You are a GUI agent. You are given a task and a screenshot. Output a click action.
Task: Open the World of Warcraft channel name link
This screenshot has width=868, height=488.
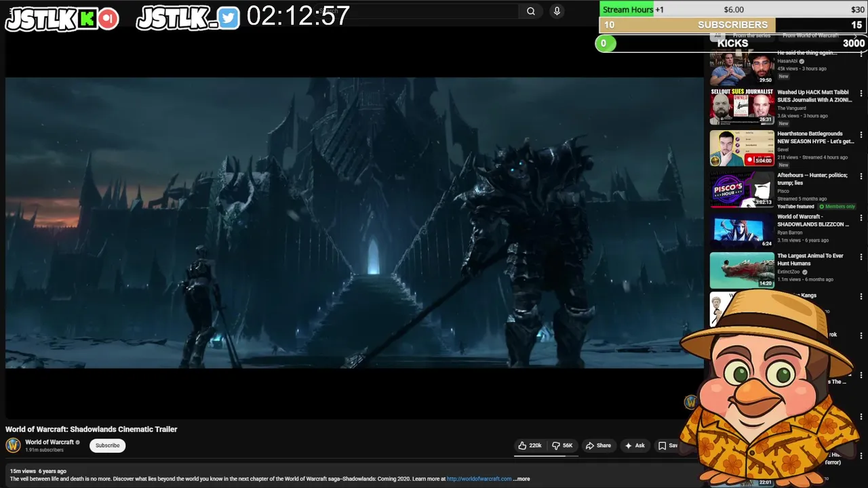pyautogui.click(x=50, y=442)
